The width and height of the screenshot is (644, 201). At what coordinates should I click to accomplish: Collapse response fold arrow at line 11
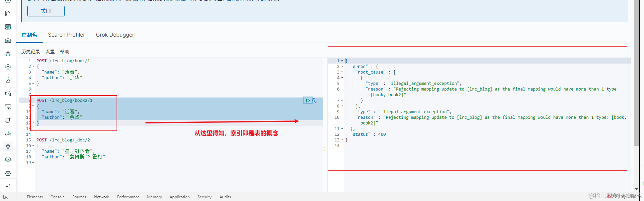[342, 129]
